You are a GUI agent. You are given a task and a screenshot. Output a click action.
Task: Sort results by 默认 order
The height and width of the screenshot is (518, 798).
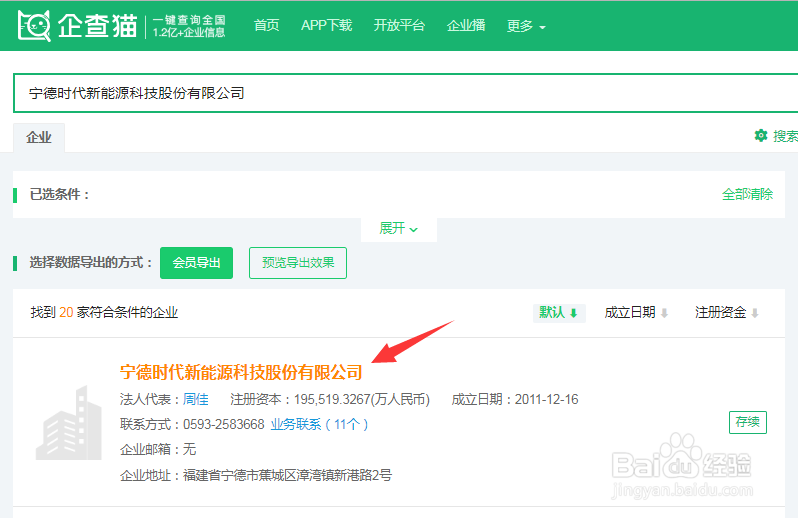point(559,312)
